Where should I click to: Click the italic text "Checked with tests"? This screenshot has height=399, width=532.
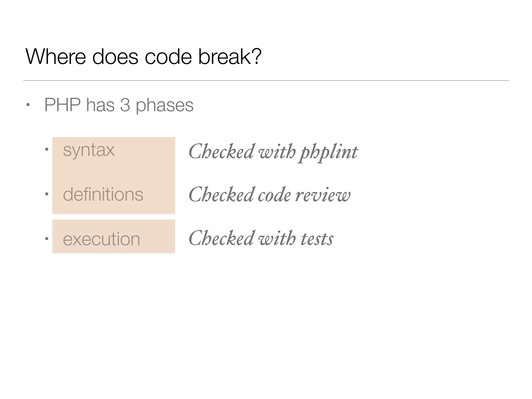[261, 238]
